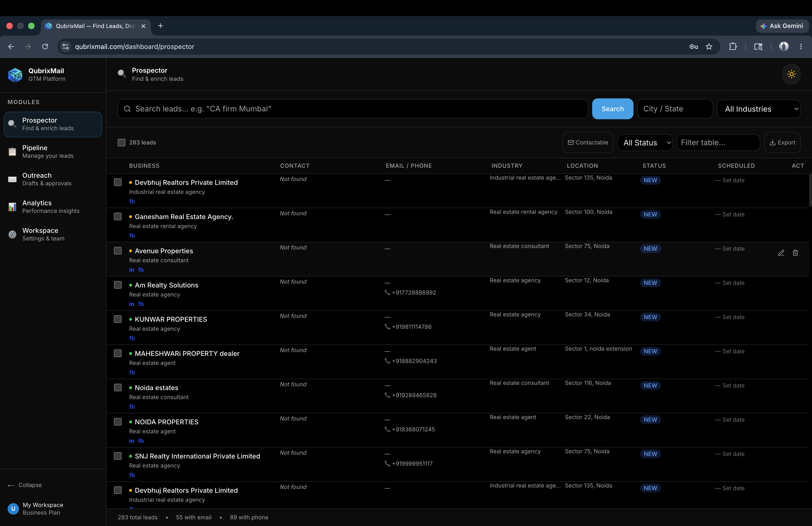The width and height of the screenshot is (812, 526).
Task: Open the All Industries dropdown
Action: click(759, 109)
